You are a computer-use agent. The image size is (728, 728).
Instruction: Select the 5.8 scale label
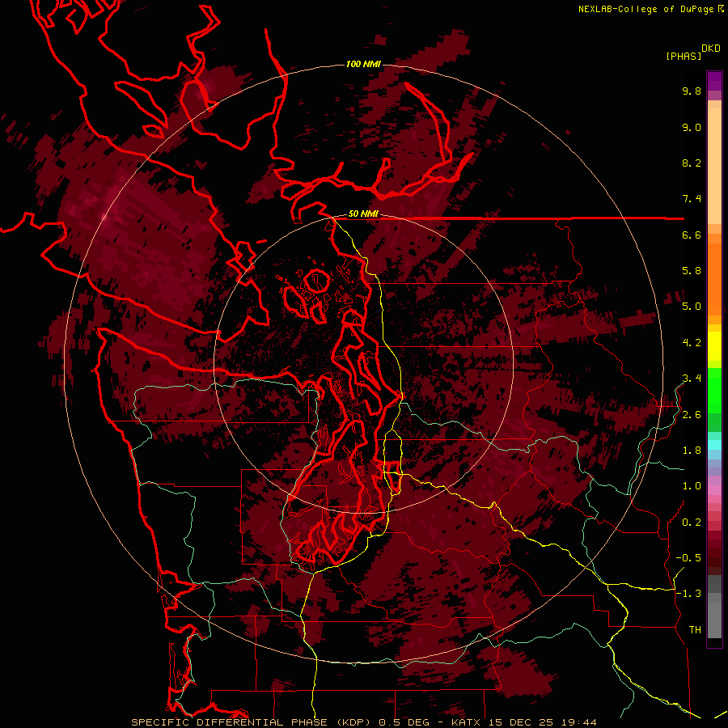[x=692, y=271]
